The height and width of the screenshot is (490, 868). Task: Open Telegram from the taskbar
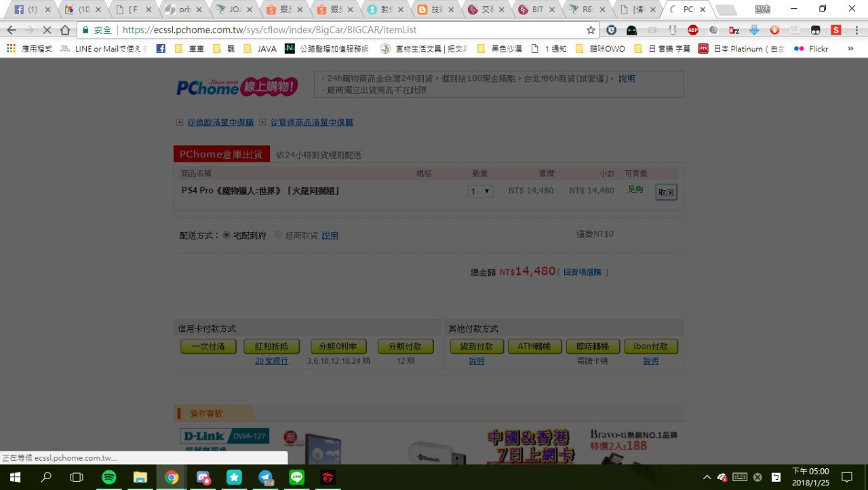[x=266, y=477]
